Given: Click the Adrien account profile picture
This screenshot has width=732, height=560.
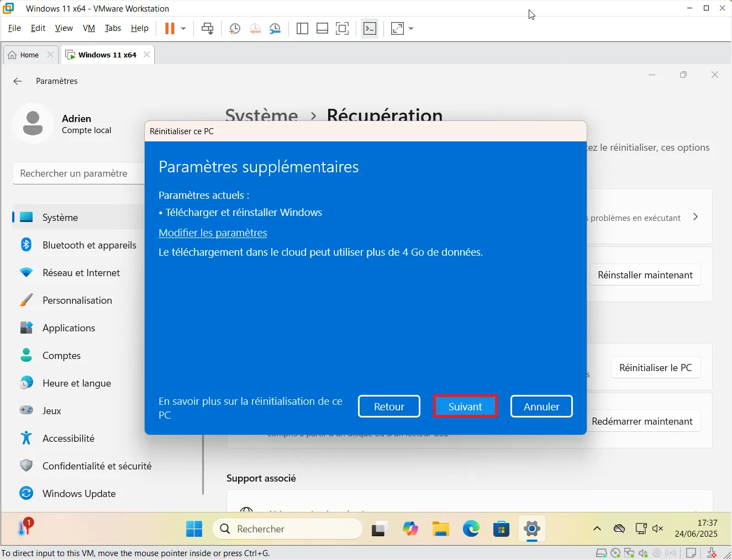Looking at the screenshot, I should (33, 124).
